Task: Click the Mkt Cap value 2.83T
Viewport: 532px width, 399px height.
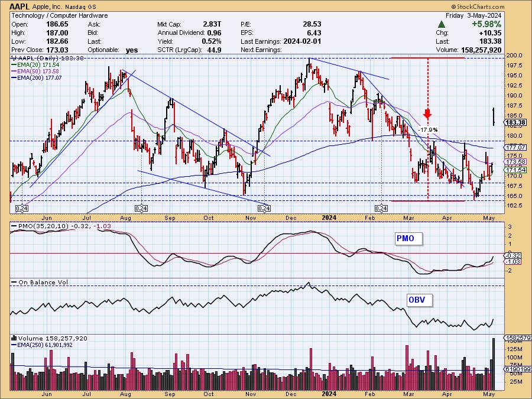Action: [x=212, y=24]
